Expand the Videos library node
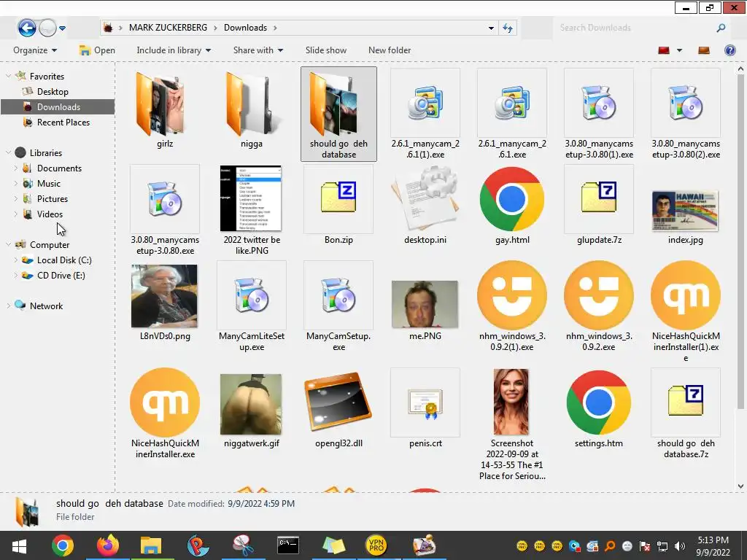Viewport: 747px width, 560px height. coord(16,214)
